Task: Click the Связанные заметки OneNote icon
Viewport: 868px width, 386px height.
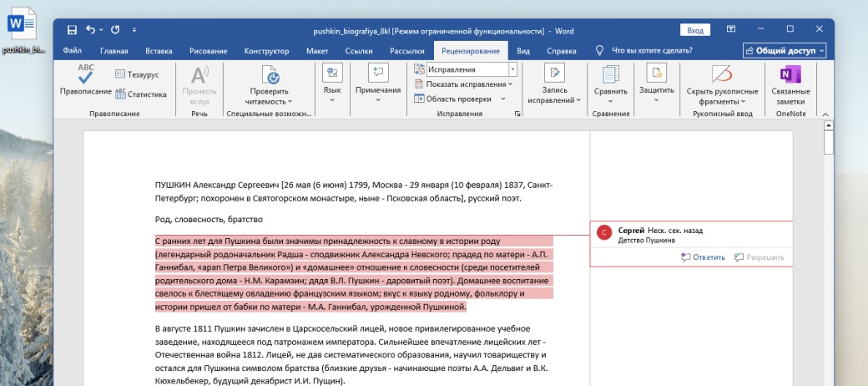Action: [790, 74]
